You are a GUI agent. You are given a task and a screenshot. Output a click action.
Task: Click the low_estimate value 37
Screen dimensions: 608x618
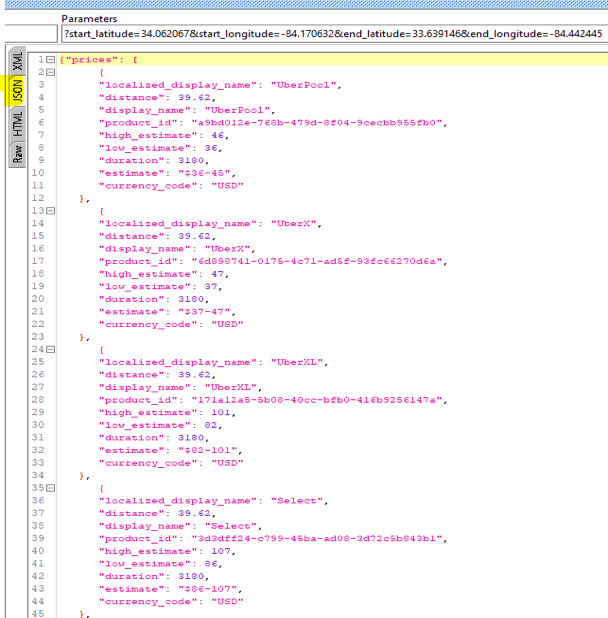coord(211,287)
